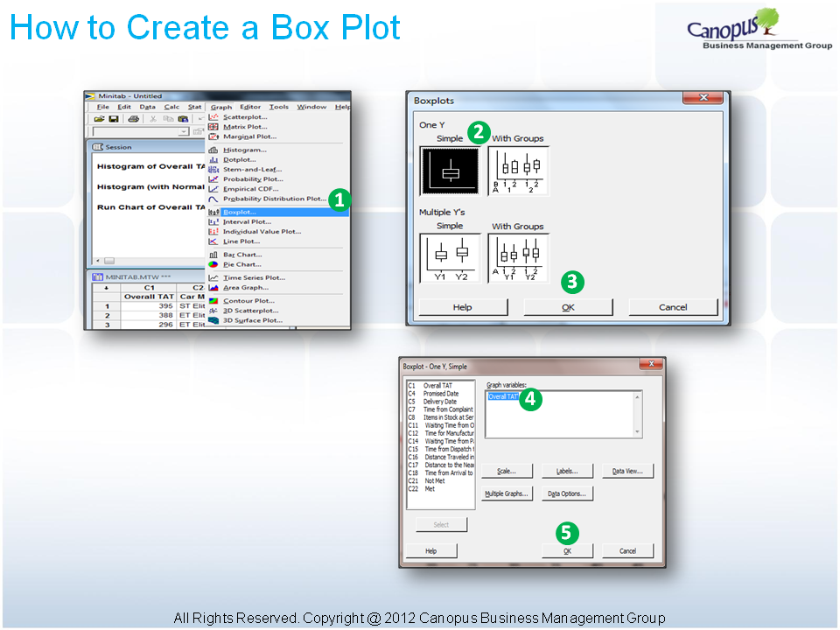Open the Stat menu in Minitab
The height and width of the screenshot is (630, 840).
(x=194, y=107)
